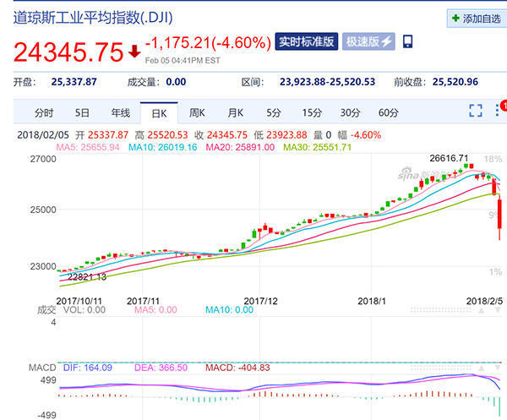The width and height of the screenshot is (507, 420).
Task: Click the MA5: 25655.94 indicator label
Action: [x=88, y=147]
